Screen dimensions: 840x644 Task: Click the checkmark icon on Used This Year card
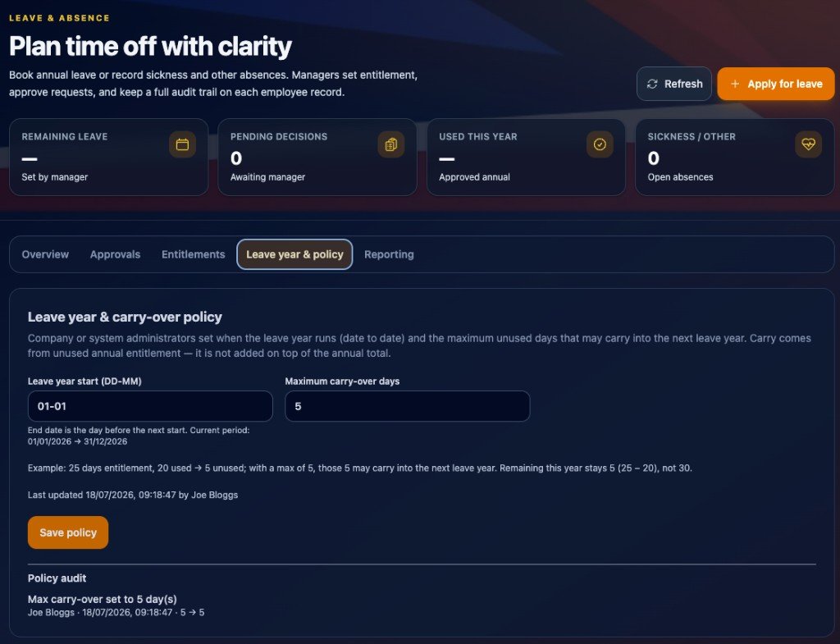(x=600, y=144)
